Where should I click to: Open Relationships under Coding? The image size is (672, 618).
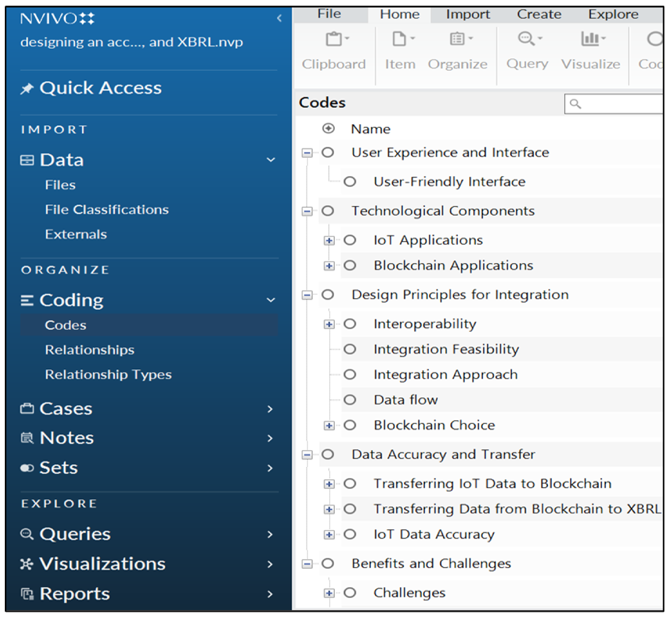point(90,350)
